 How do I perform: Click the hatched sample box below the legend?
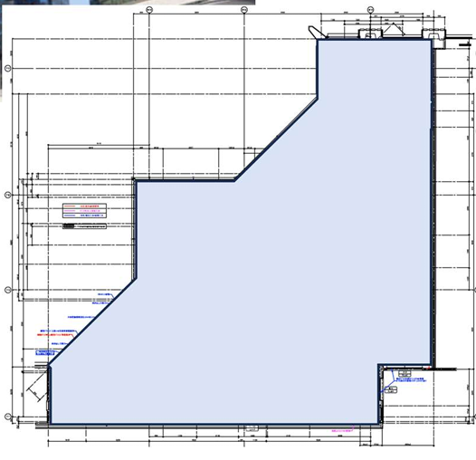pos(84,226)
